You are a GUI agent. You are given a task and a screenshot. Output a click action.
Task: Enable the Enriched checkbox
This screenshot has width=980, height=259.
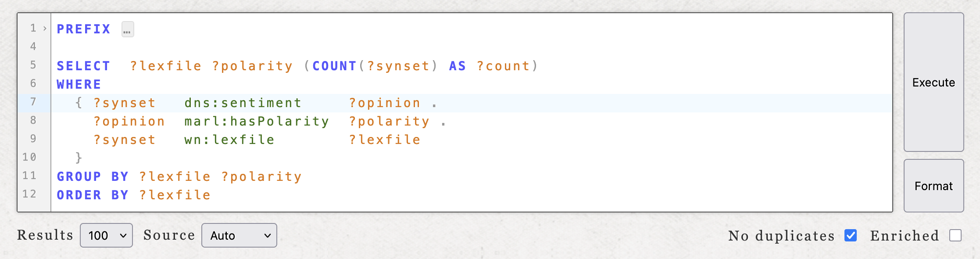[955, 235]
